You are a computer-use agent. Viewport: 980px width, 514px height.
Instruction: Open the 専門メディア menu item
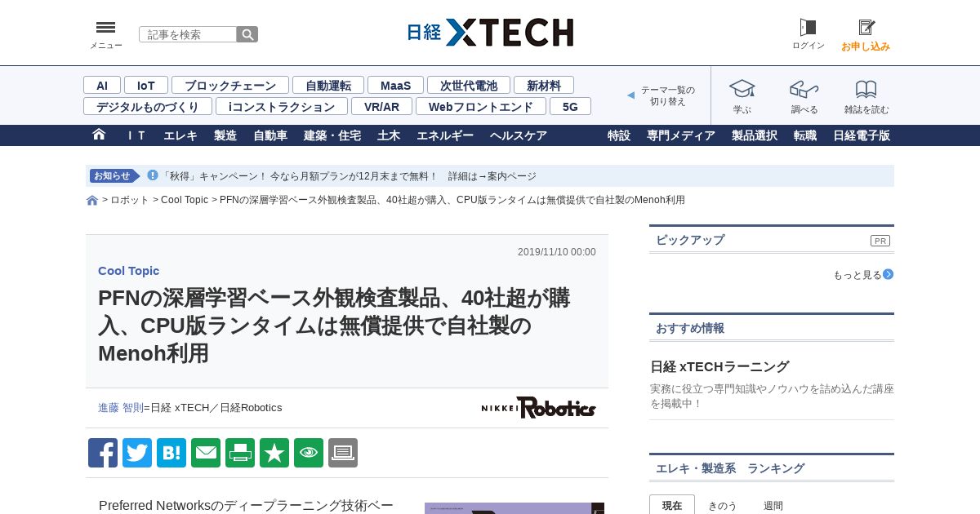681,135
